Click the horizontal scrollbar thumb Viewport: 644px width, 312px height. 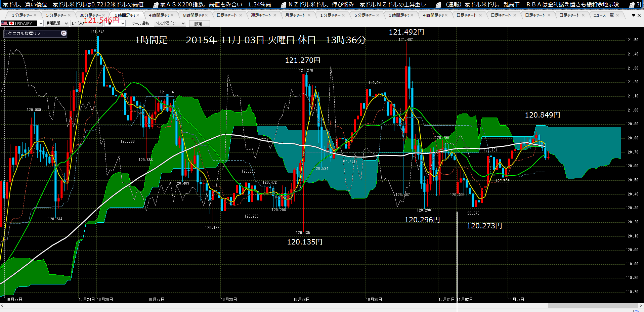(593, 306)
